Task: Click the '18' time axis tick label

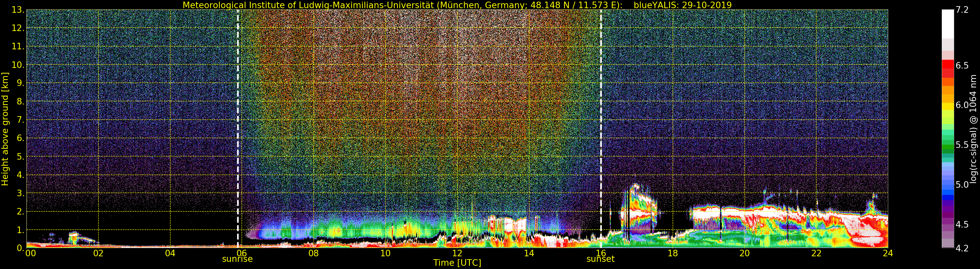Action: point(673,253)
